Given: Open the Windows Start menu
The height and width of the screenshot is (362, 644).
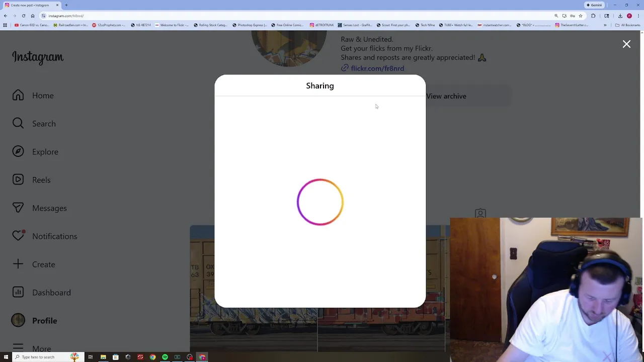Looking at the screenshot, I should tap(6, 357).
